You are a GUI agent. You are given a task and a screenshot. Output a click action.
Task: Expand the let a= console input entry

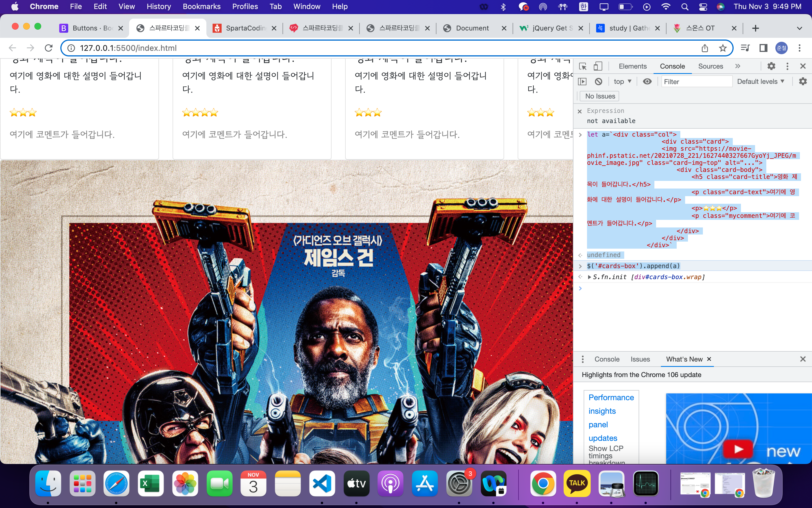point(580,135)
